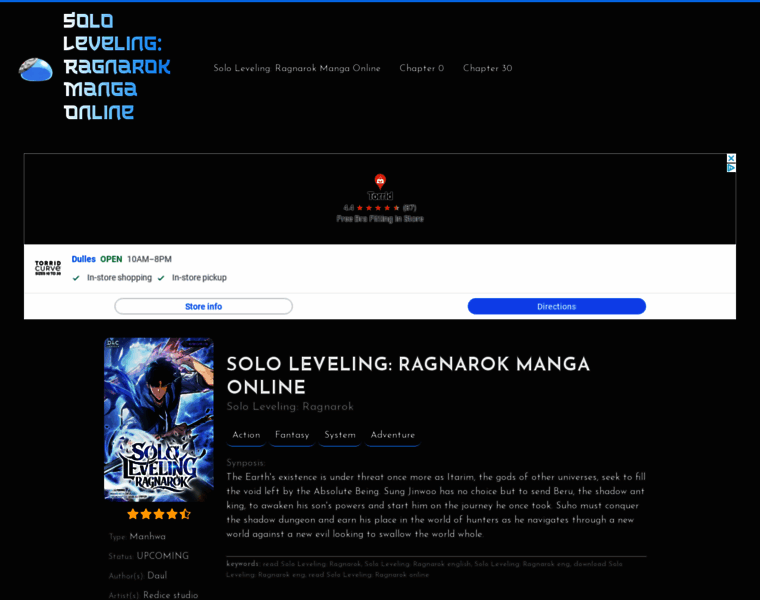Screen dimensions: 760x600
Task: Click the Dulles store location link
Action: (83, 259)
